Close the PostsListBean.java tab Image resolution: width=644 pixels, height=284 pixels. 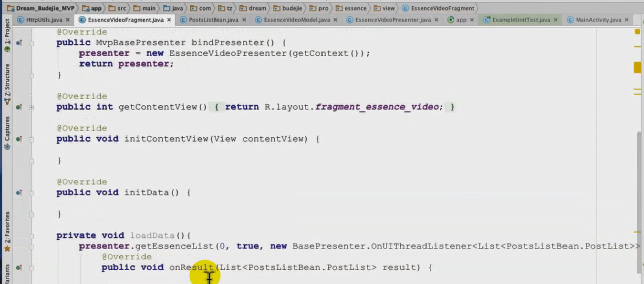pyautogui.click(x=244, y=20)
